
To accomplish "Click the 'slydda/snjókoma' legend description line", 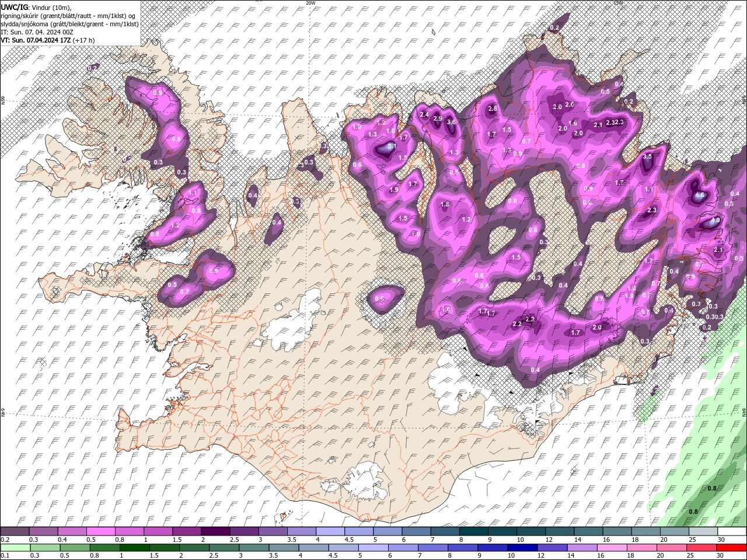I will coord(69,24).
